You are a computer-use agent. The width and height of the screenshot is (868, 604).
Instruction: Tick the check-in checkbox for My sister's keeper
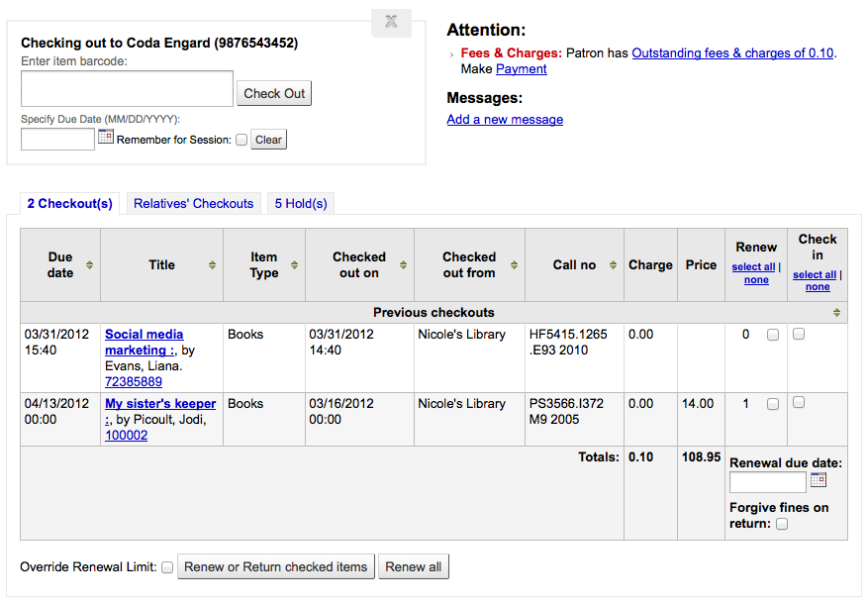tap(799, 402)
